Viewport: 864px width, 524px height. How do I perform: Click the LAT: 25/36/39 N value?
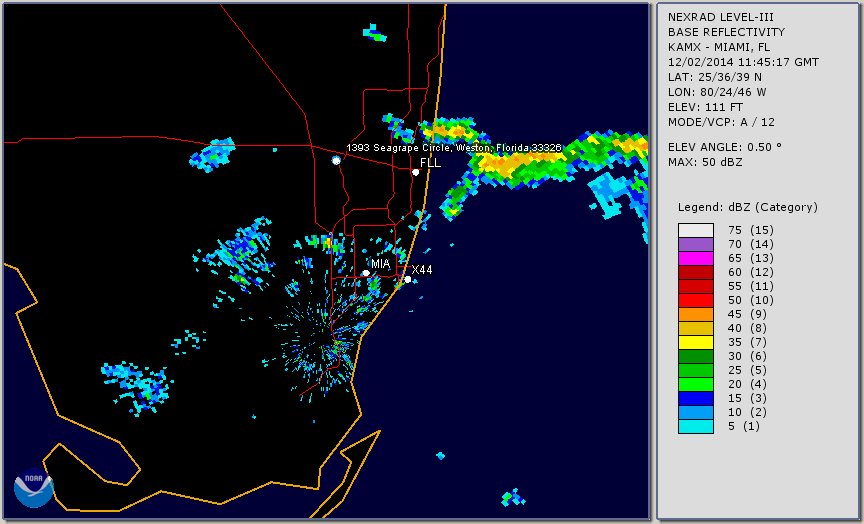coord(715,77)
